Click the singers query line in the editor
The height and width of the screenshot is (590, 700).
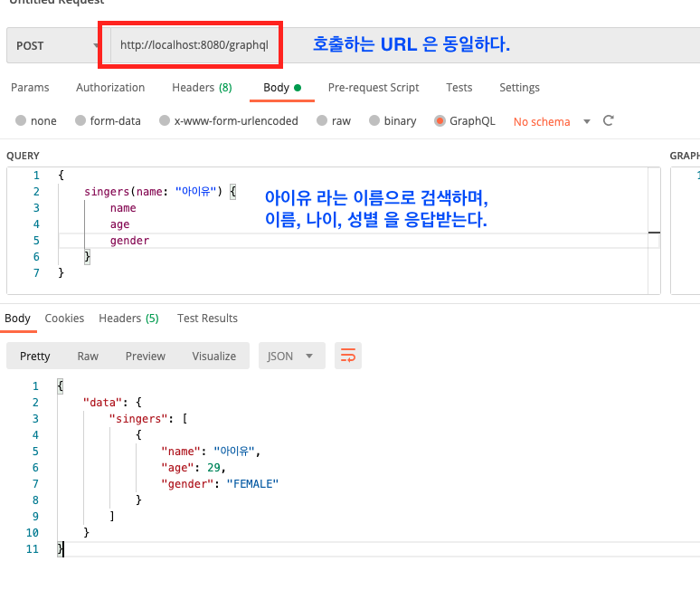pyautogui.click(x=160, y=192)
